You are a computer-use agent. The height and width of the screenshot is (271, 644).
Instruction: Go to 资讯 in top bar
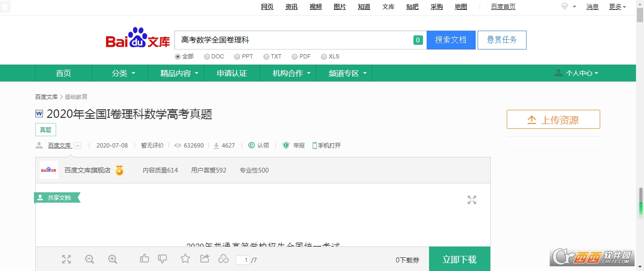pyautogui.click(x=291, y=7)
